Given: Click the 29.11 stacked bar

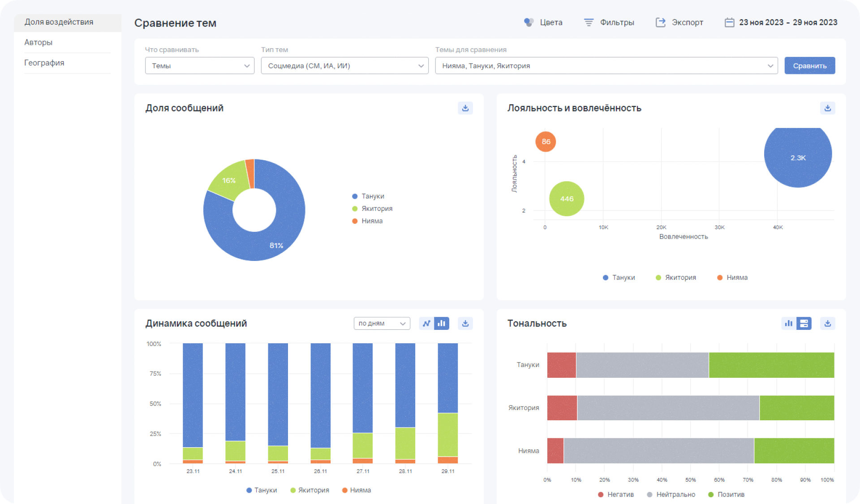Looking at the screenshot, I should pyautogui.click(x=447, y=403).
